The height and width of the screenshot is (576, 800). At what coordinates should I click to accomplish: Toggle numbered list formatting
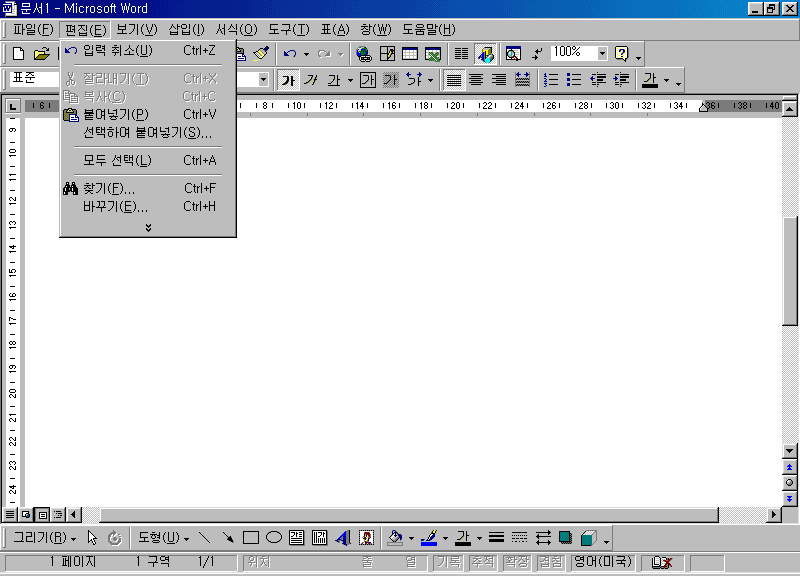pyautogui.click(x=551, y=80)
